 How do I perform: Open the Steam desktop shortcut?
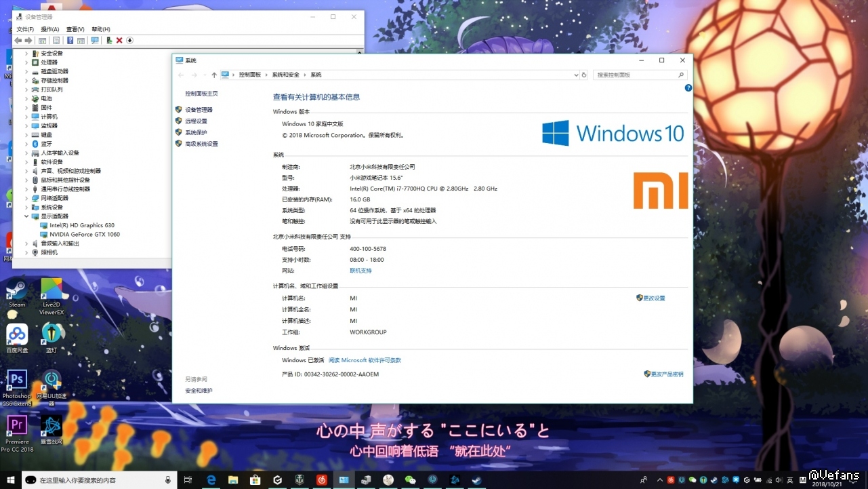(17, 293)
